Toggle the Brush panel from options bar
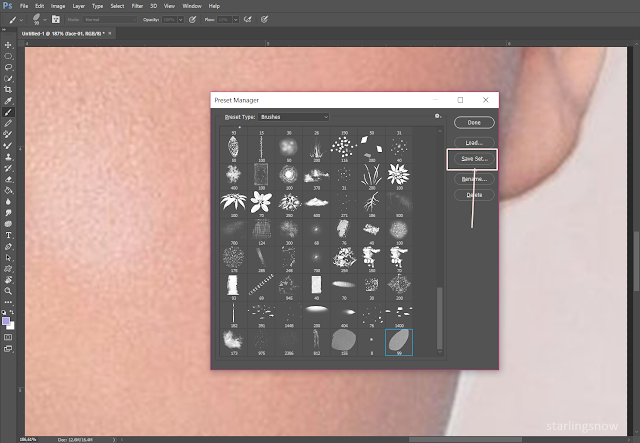The width and height of the screenshot is (640, 443). pyautogui.click(x=56, y=19)
